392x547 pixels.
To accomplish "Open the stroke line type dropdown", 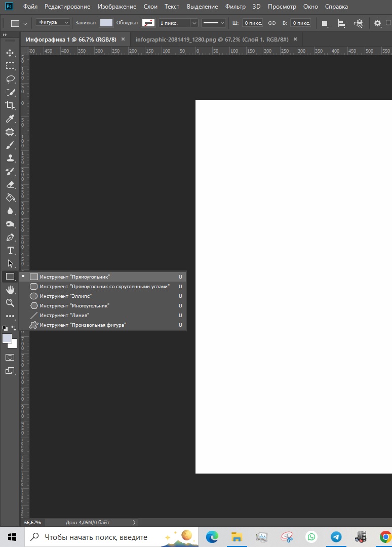I will click(x=213, y=23).
